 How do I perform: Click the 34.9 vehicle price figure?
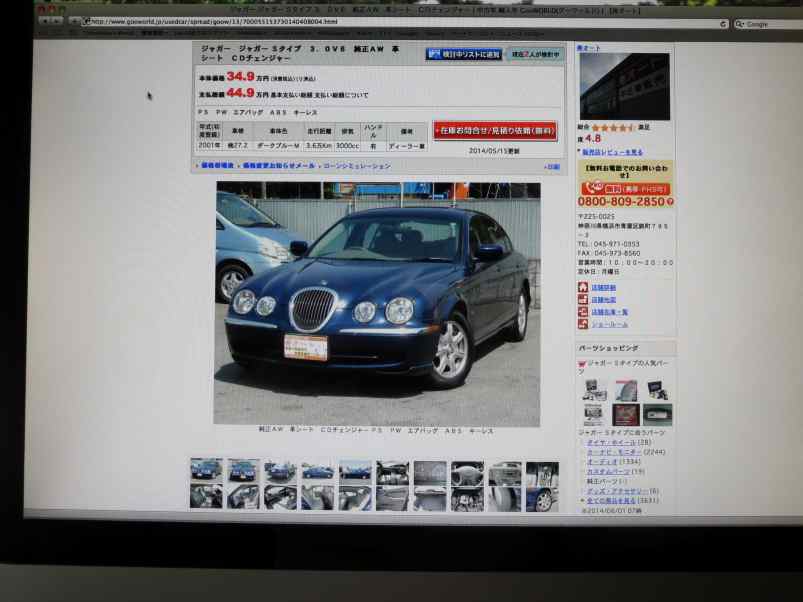click(241, 76)
